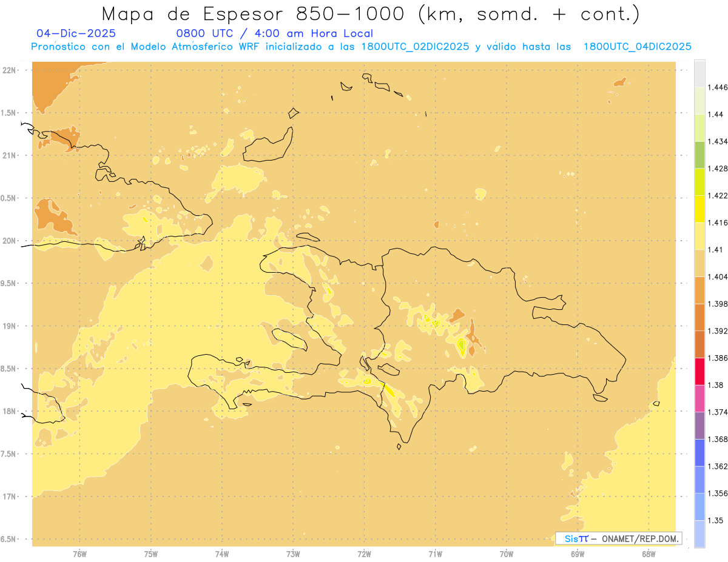Click the "17N" latitude label
728x562 pixels.
pyautogui.click(x=10, y=497)
